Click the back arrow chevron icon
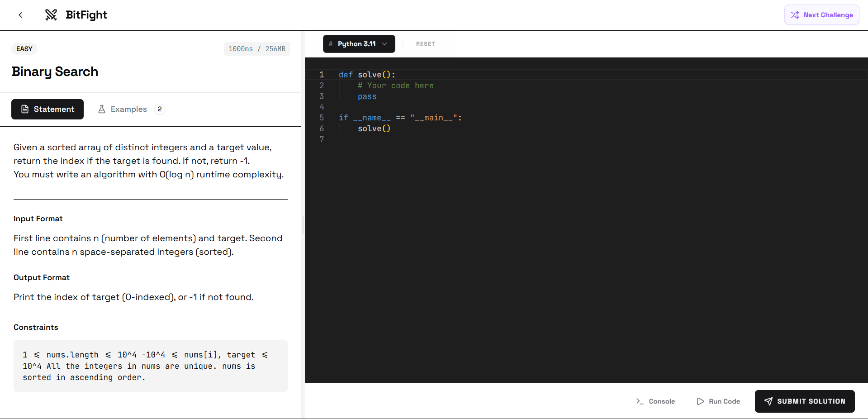868x419 pixels. (20, 15)
